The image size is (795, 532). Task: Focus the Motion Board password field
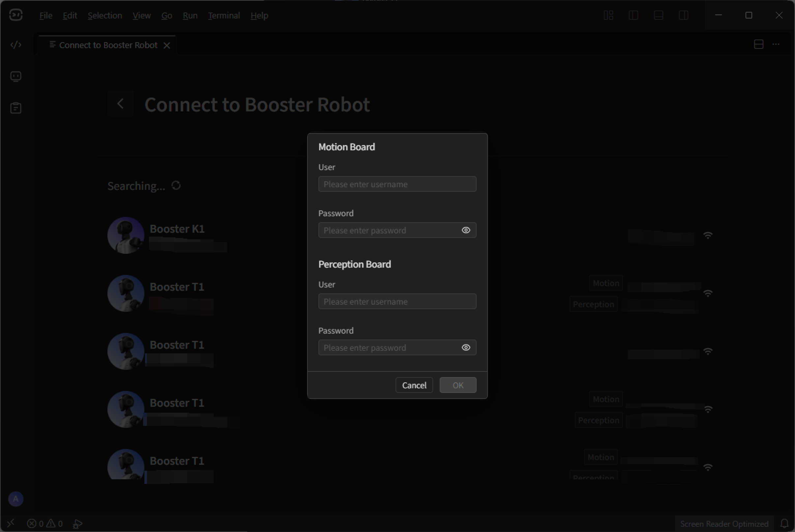[398, 230]
